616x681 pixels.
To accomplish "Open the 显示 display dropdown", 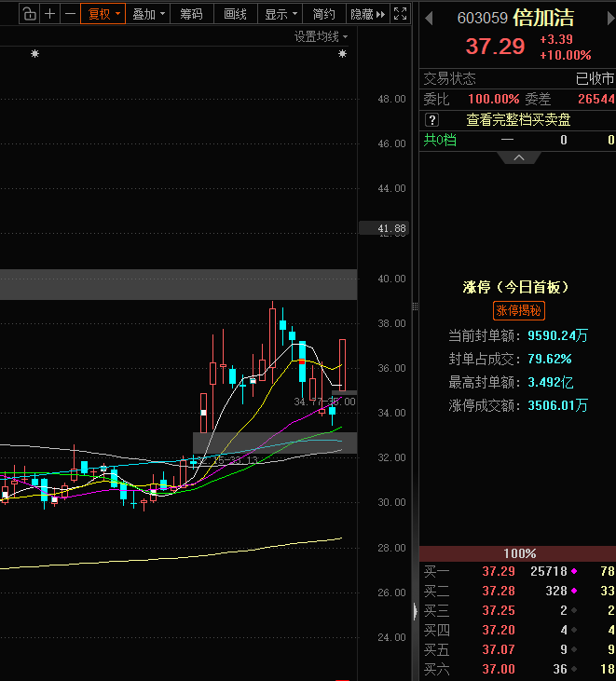I will click(281, 14).
